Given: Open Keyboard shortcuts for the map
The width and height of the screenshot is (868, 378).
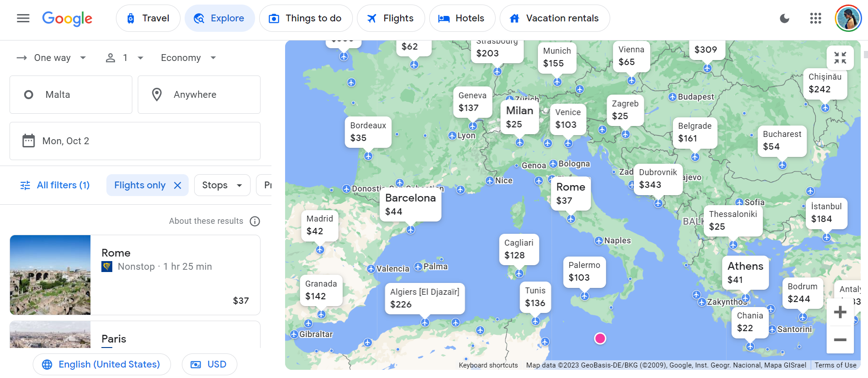Looking at the screenshot, I should (x=488, y=365).
